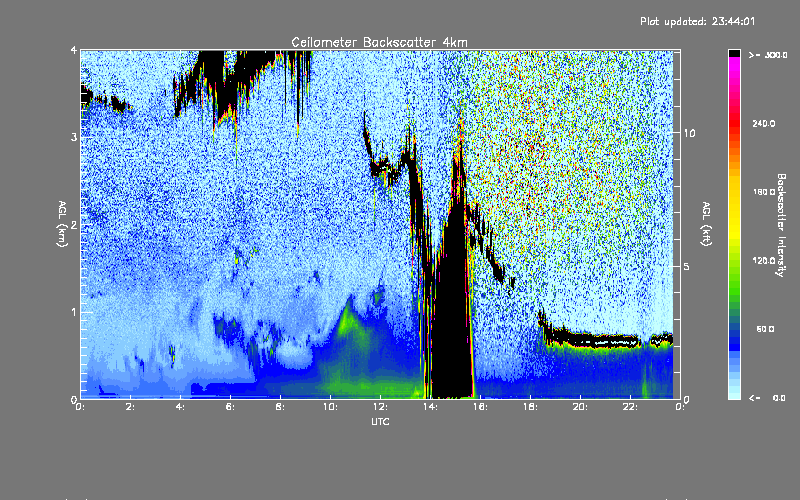Click the '1' km tick on left axis
This screenshot has width=800, height=500.
click(74, 312)
